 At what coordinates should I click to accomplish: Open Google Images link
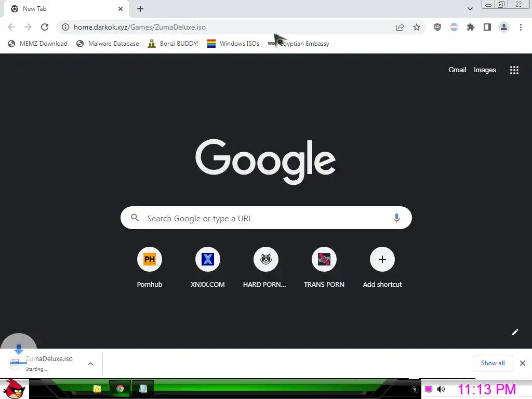point(485,70)
